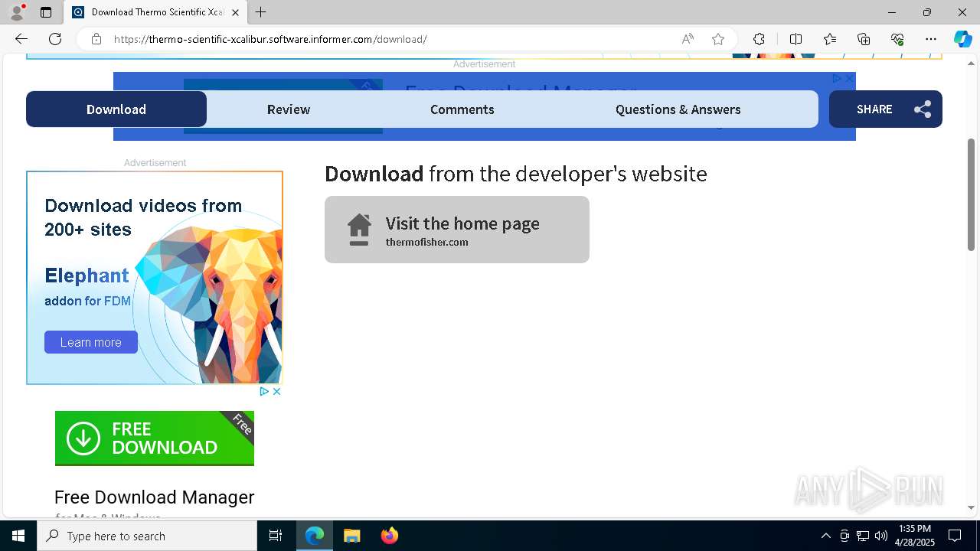The height and width of the screenshot is (551, 980).
Task: Open the Extensions puzzle icon
Action: [759, 39]
